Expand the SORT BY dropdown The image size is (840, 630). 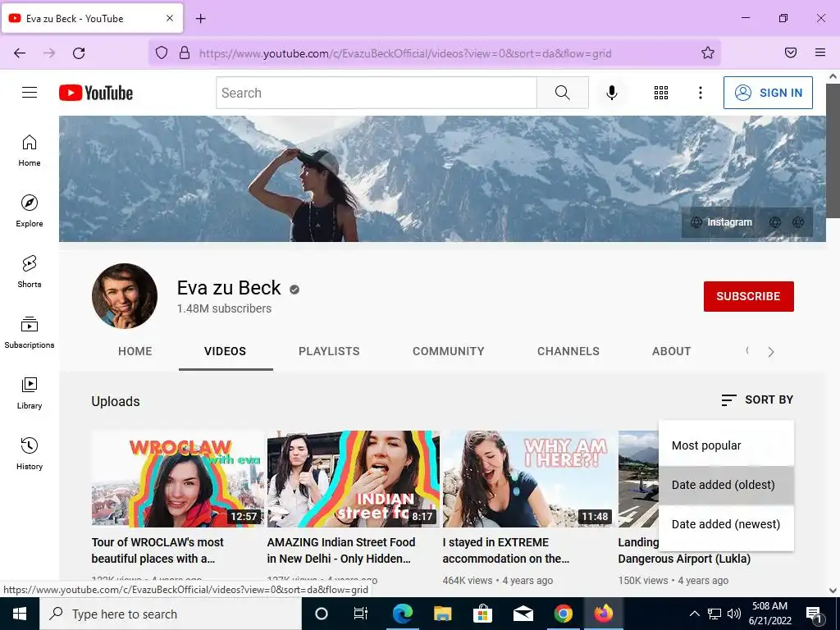click(x=757, y=399)
